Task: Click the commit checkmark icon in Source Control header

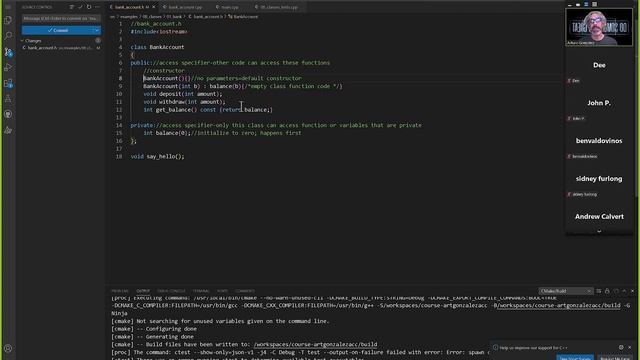Action: click(x=80, y=7)
